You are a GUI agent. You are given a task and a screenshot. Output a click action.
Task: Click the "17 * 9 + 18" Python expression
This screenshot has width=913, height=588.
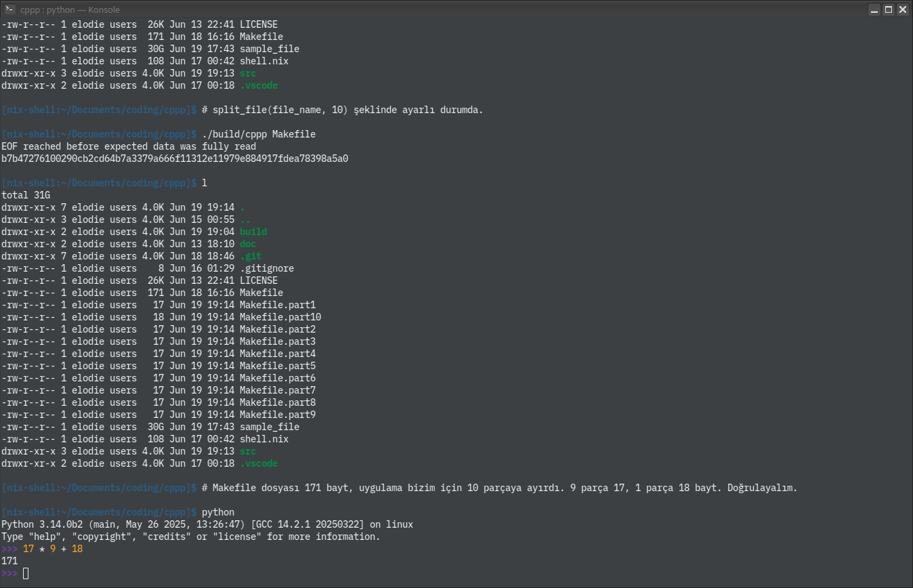(x=53, y=549)
